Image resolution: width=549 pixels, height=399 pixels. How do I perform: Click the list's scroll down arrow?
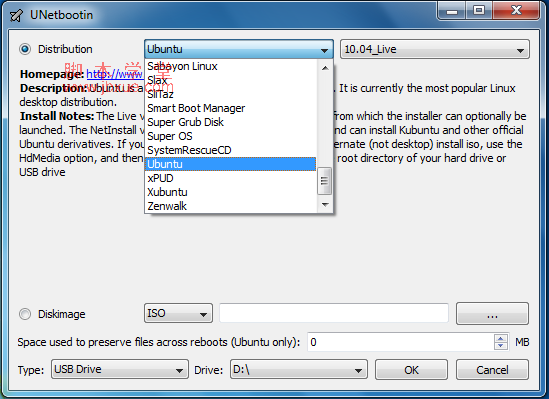coord(325,204)
